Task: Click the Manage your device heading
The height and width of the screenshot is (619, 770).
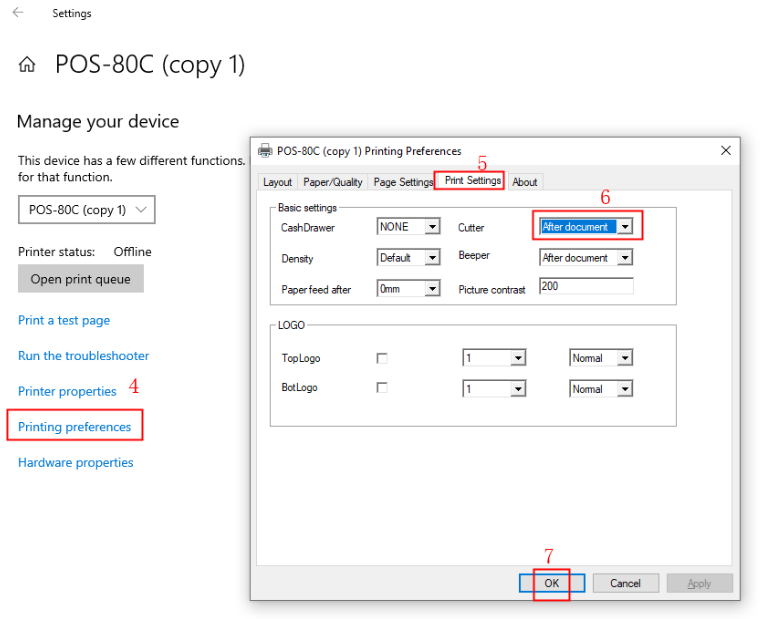Action: coord(98,121)
